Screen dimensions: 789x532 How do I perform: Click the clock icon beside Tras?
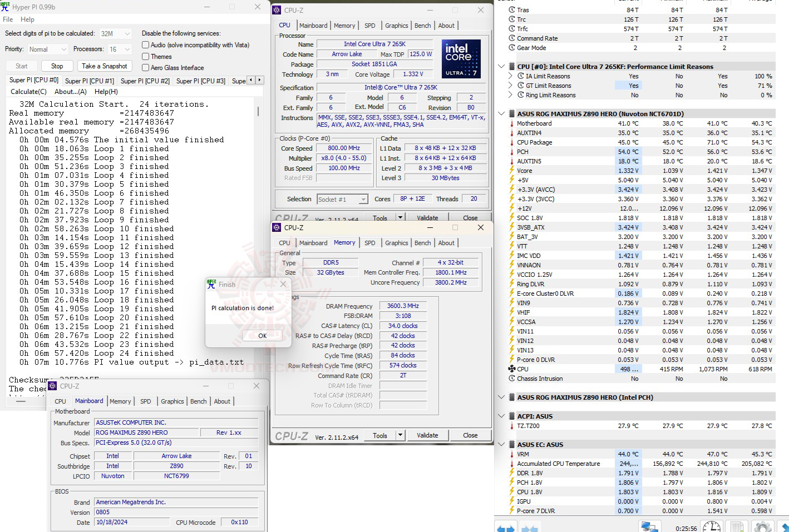coord(512,10)
